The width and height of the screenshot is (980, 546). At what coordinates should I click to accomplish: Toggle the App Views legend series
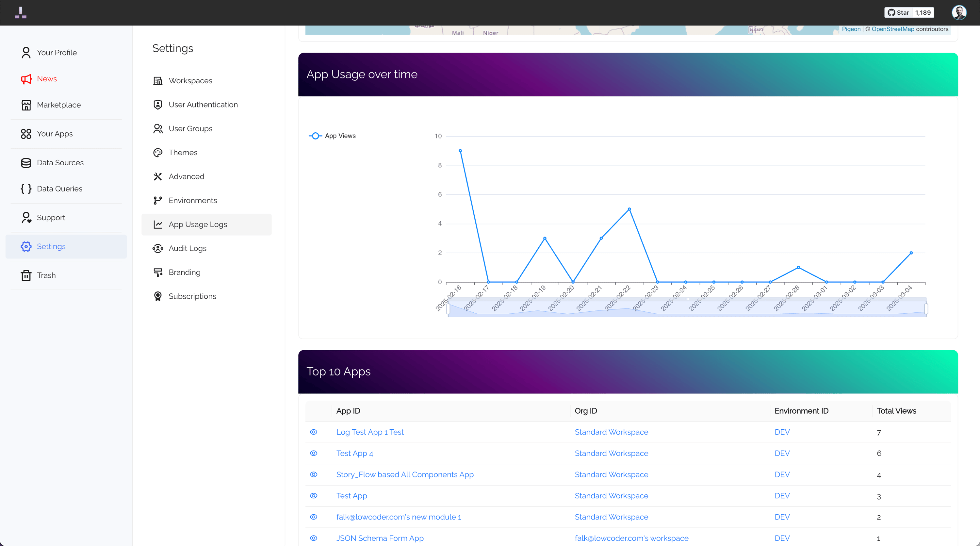(x=332, y=136)
